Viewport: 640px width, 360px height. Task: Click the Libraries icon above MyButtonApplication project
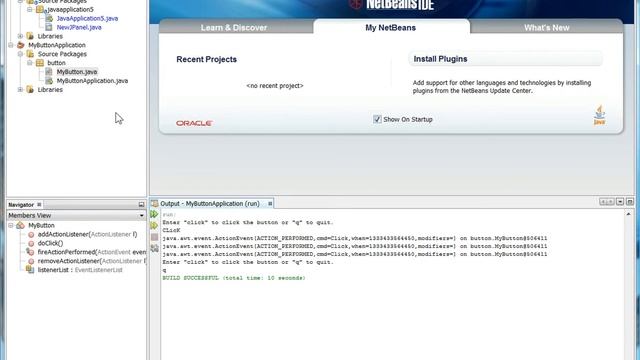[x=30, y=36]
